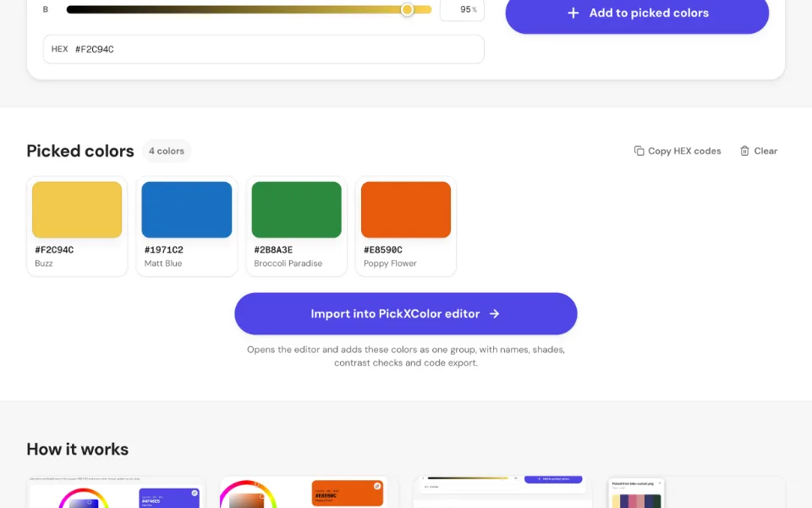Click the HEX input field with #F2C94C
This screenshot has width=812, height=508.
point(264,49)
